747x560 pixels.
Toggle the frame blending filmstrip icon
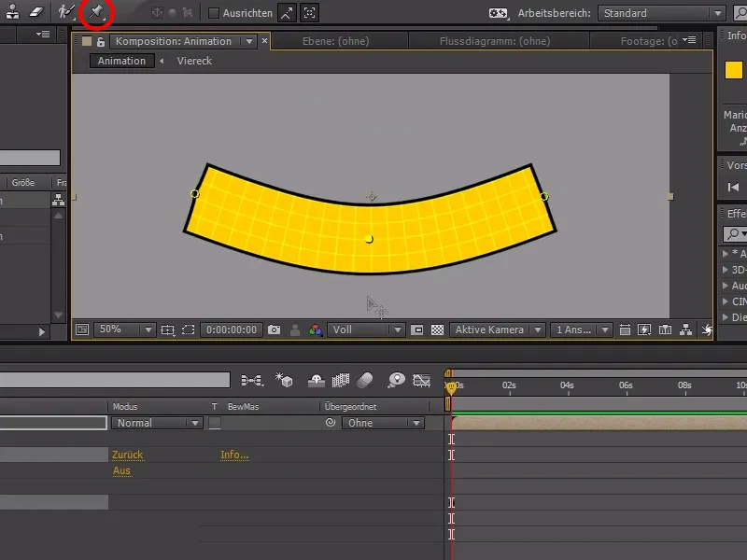[x=340, y=380]
